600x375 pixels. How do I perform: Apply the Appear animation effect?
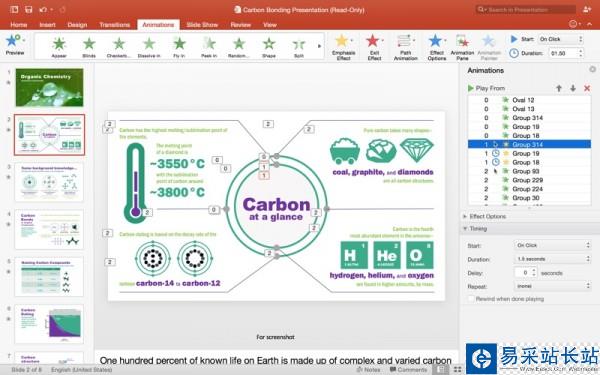click(x=59, y=47)
